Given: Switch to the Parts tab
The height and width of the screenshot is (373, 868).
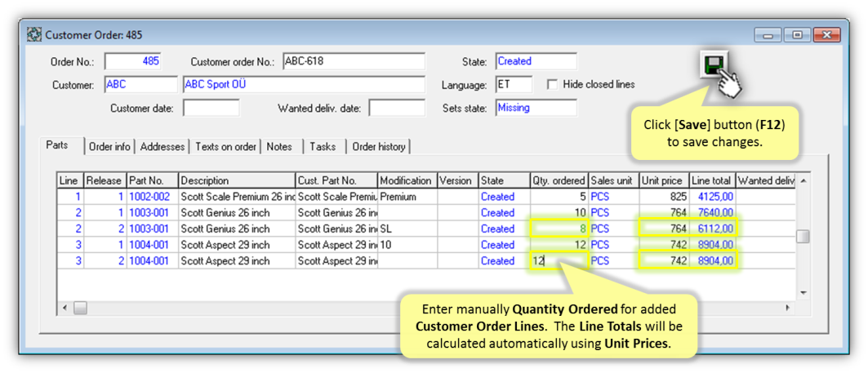Looking at the screenshot, I should (57, 146).
